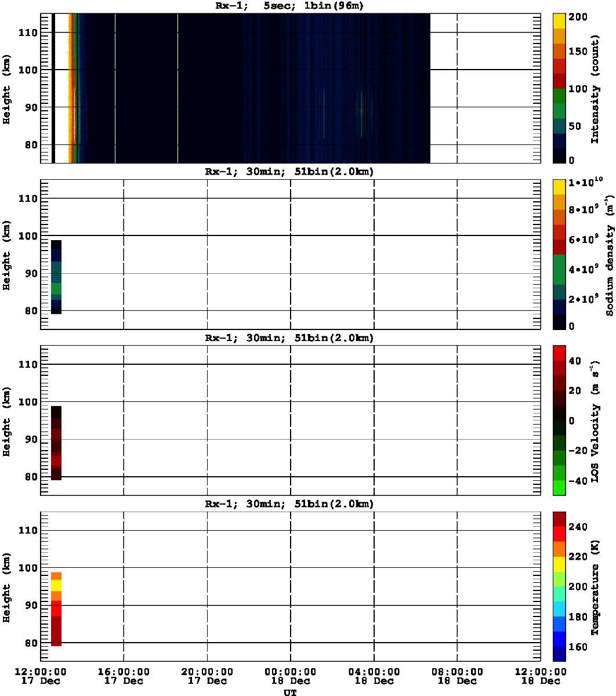The width and height of the screenshot is (616, 696).
Task: Click the 00:00:00 18 Dec time label
Action: [x=290, y=676]
